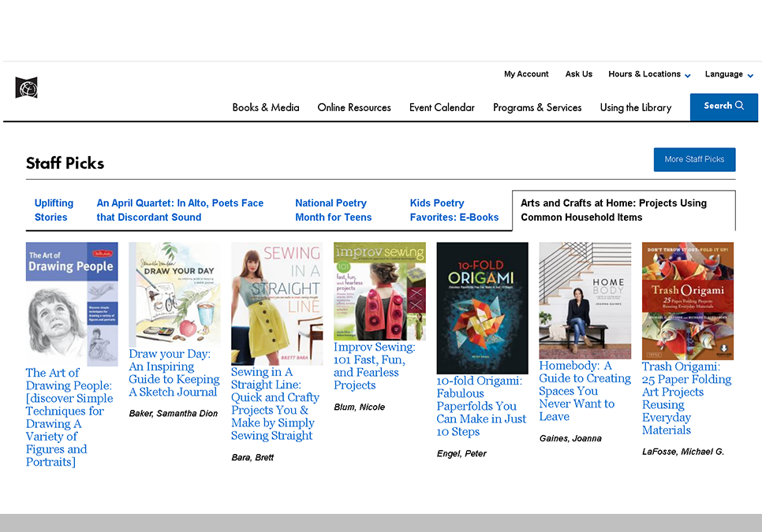The height and width of the screenshot is (532, 762).
Task: Click the magnifying glass inside the Search button
Action: pos(738,105)
